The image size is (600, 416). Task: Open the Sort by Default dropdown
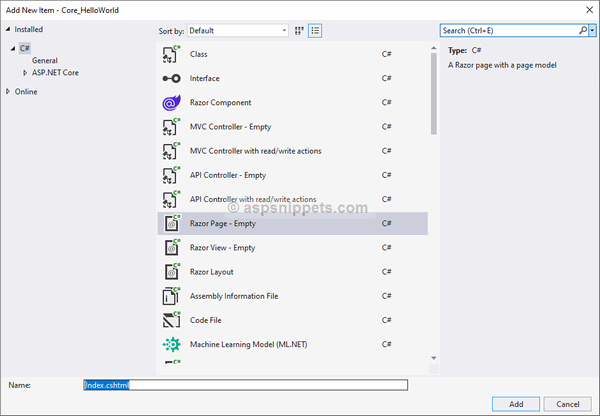click(x=238, y=31)
